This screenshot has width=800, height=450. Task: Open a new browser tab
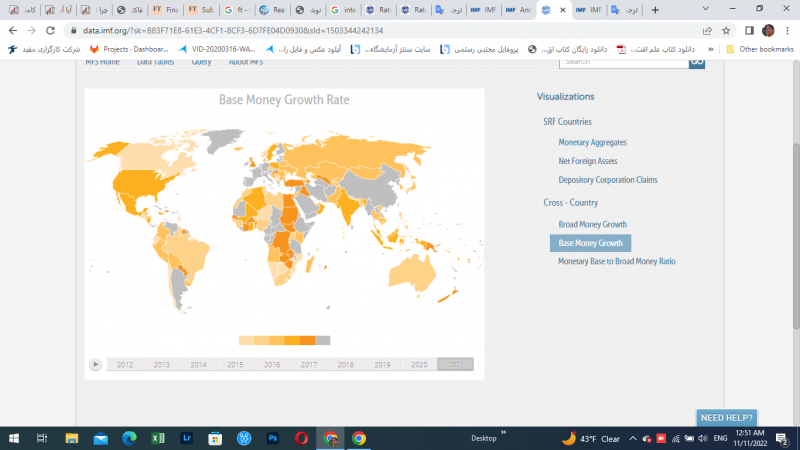pyautogui.click(x=655, y=10)
